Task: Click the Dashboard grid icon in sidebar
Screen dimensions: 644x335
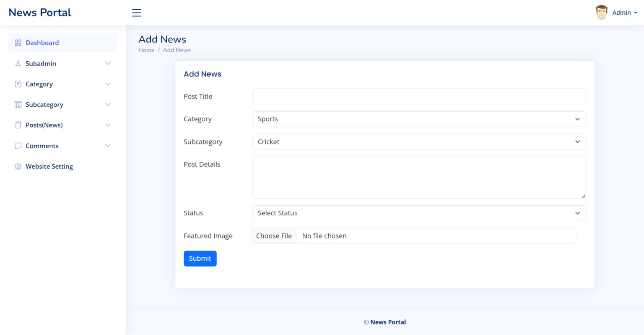Action: (x=18, y=42)
